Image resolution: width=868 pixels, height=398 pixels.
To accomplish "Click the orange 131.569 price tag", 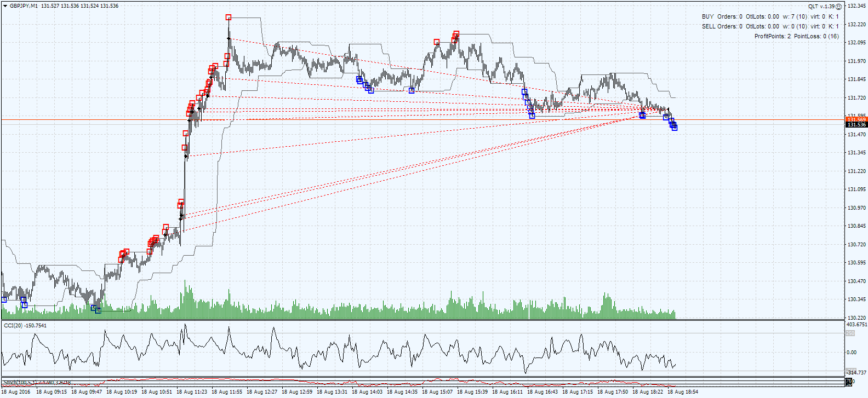I will 856,119.
